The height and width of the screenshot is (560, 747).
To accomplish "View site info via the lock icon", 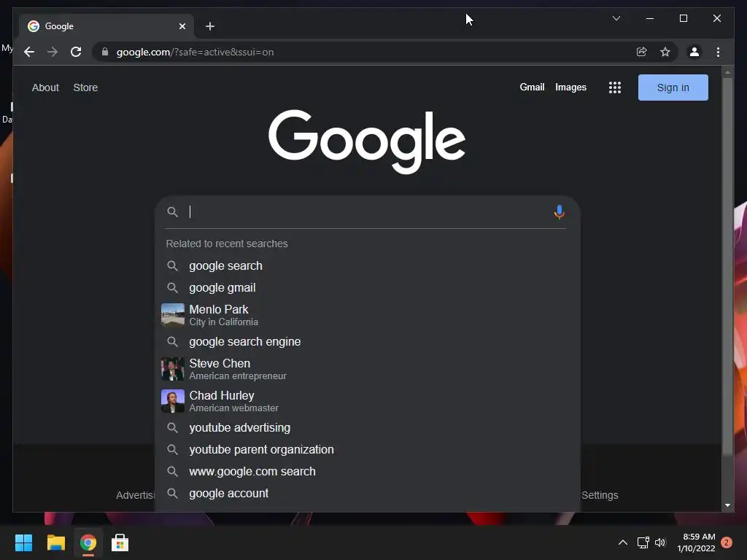I will [x=105, y=52].
